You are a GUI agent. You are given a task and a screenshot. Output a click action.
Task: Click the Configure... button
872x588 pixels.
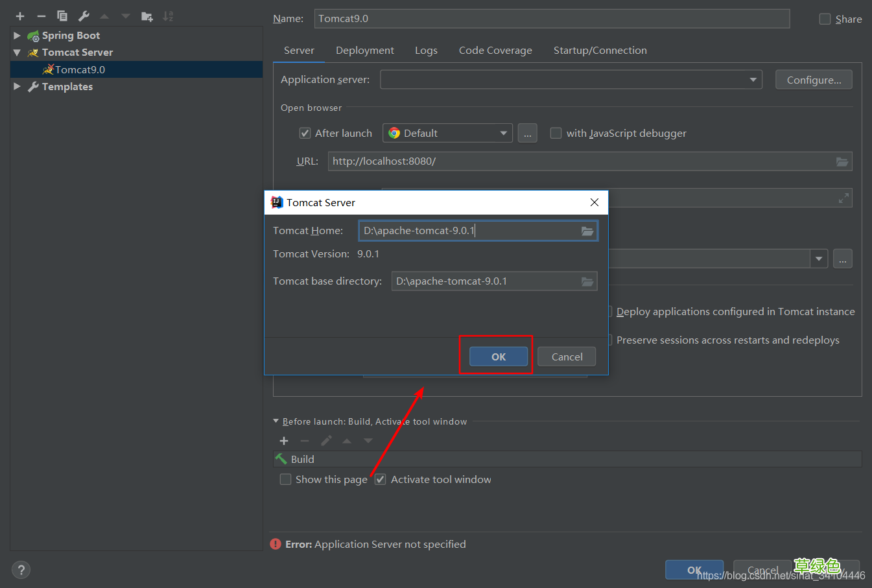814,80
